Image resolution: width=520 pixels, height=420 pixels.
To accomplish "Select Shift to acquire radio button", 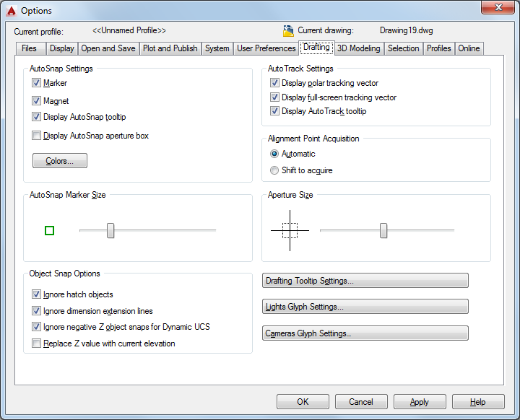I will (274, 170).
